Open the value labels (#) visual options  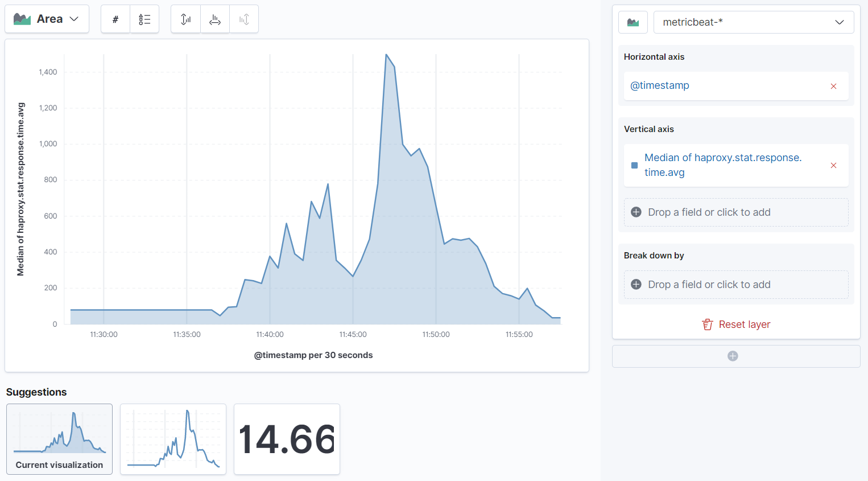pyautogui.click(x=115, y=19)
